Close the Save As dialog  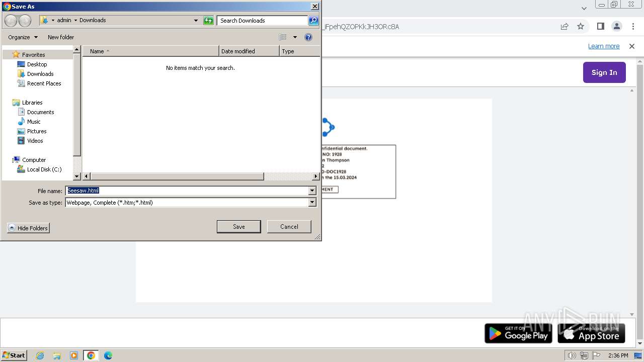314,7
